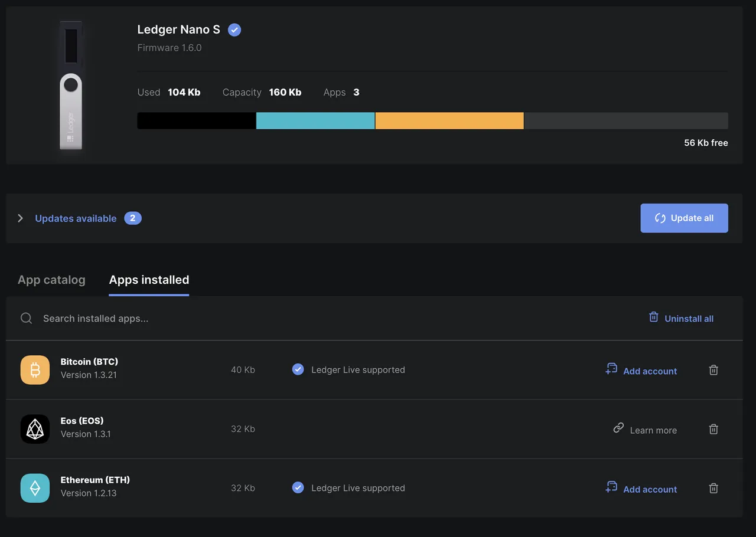
Task: Click the search magnifier icon
Action: point(26,318)
